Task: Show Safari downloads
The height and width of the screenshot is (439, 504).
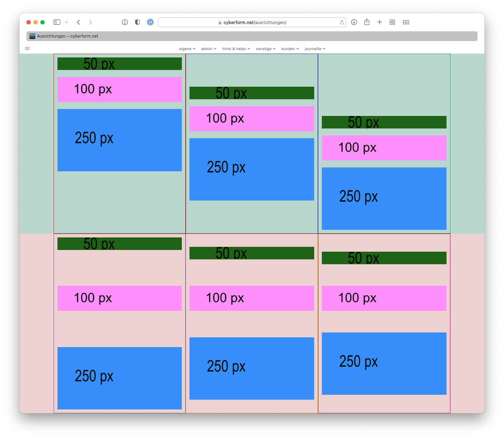Action: click(354, 22)
